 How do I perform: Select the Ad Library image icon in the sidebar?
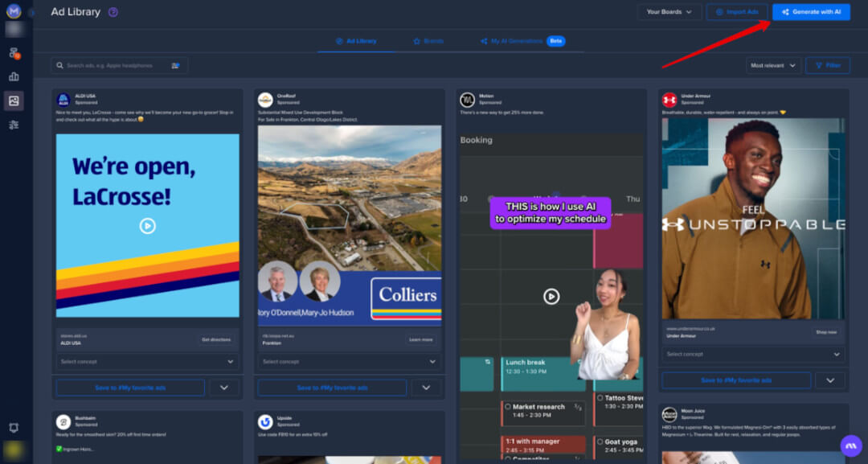(x=14, y=101)
